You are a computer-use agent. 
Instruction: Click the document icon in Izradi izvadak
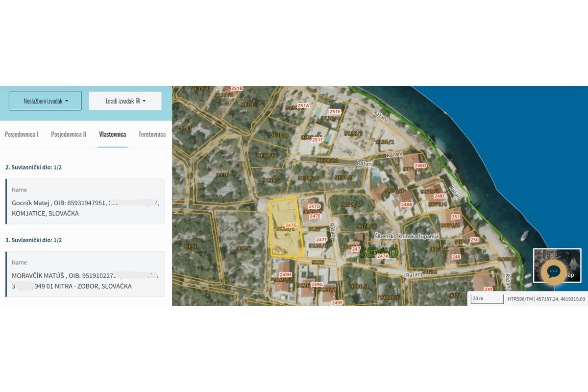tap(138, 101)
